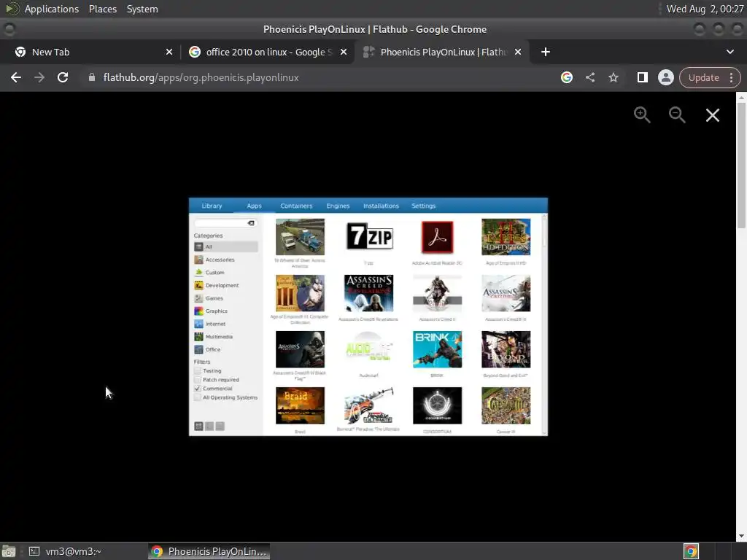Click the date and time clock
This screenshot has width=747, height=560.
pyautogui.click(x=704, y=9)
